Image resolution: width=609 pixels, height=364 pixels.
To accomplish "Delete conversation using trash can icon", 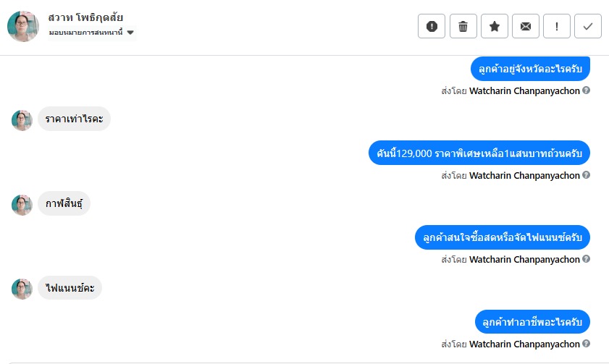I will 463,26.
